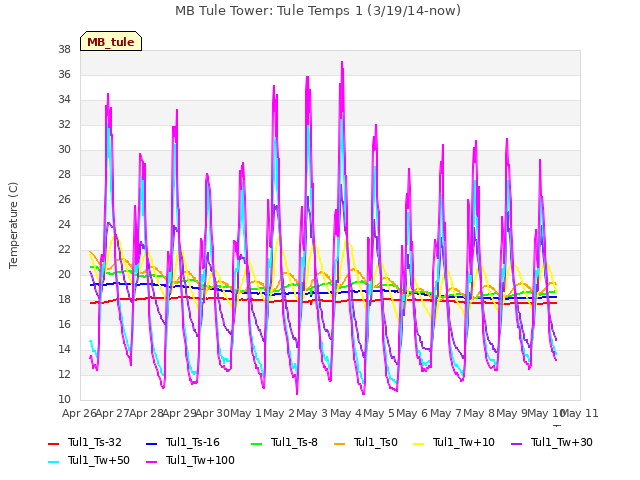Click the Apr 28 x-axis date label
The width and height of the screenshot is (640, 480).
(x=146, y=413)
